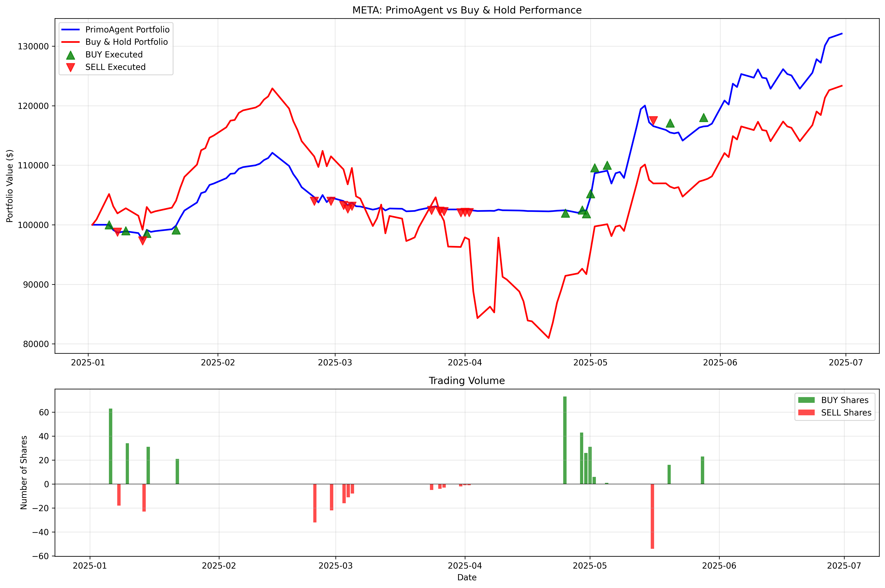Click the 2025-07 tick label on volume chart

(844, 565)
